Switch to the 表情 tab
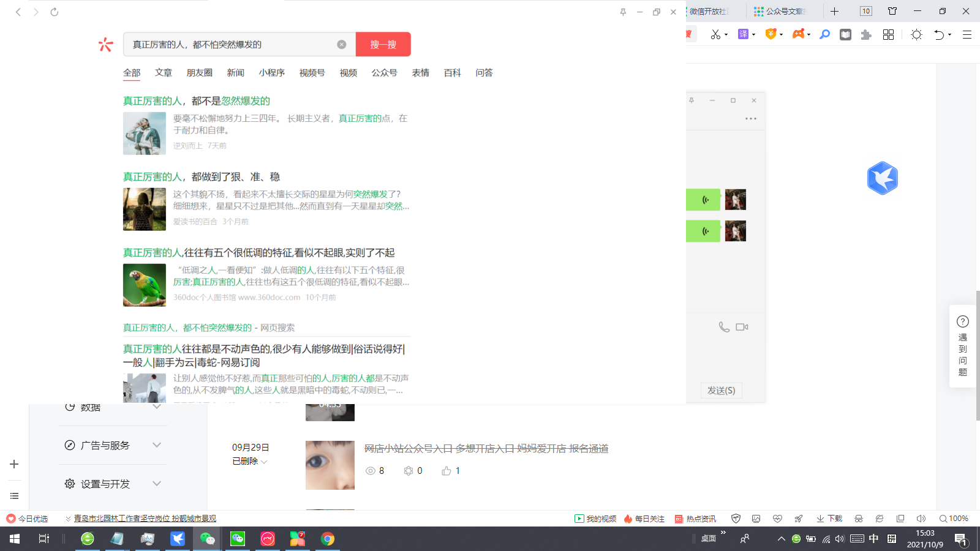 [x=421, y=73]
